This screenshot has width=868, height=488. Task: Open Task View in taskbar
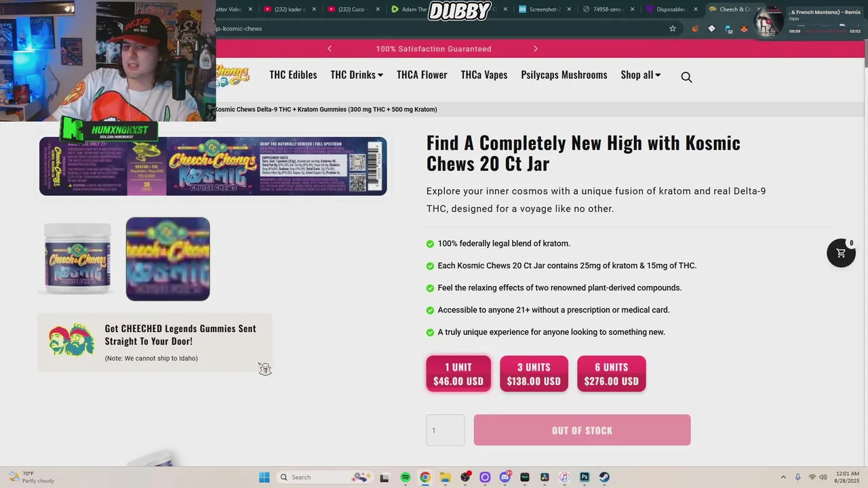click(384, 477)
